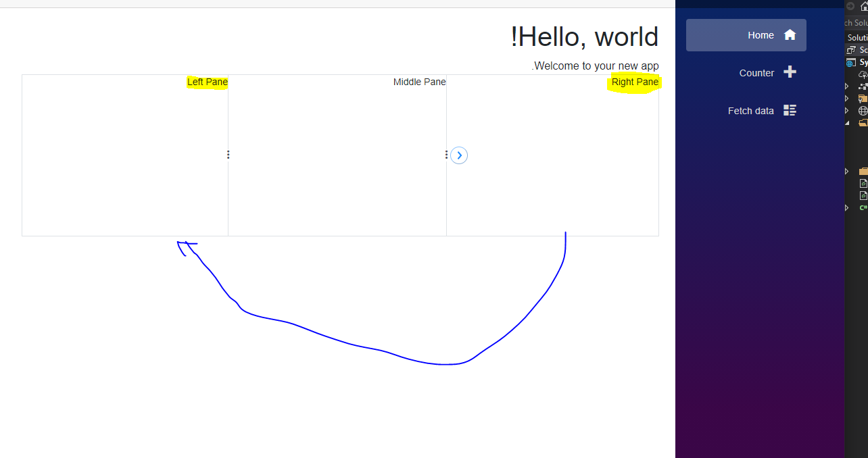The image size is (868, 458).
Task: Click the Fetch data list icon
Action: (x=790, y=110)
